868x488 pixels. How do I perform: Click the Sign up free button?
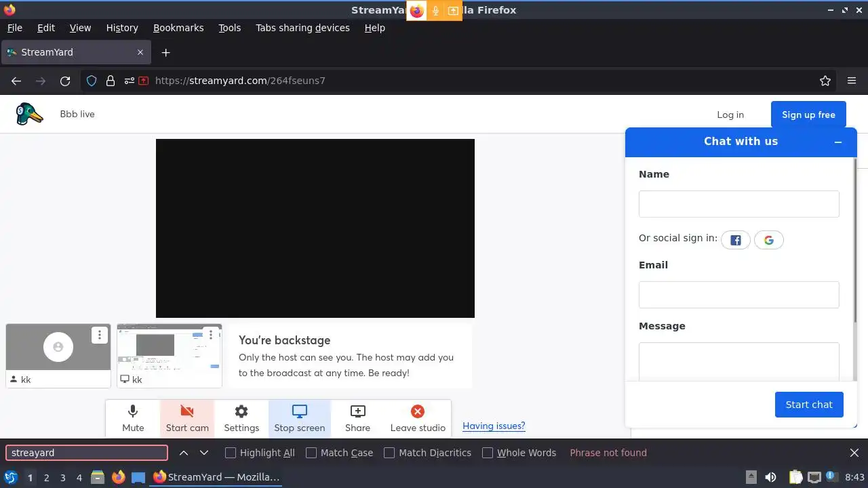[808, 115]
